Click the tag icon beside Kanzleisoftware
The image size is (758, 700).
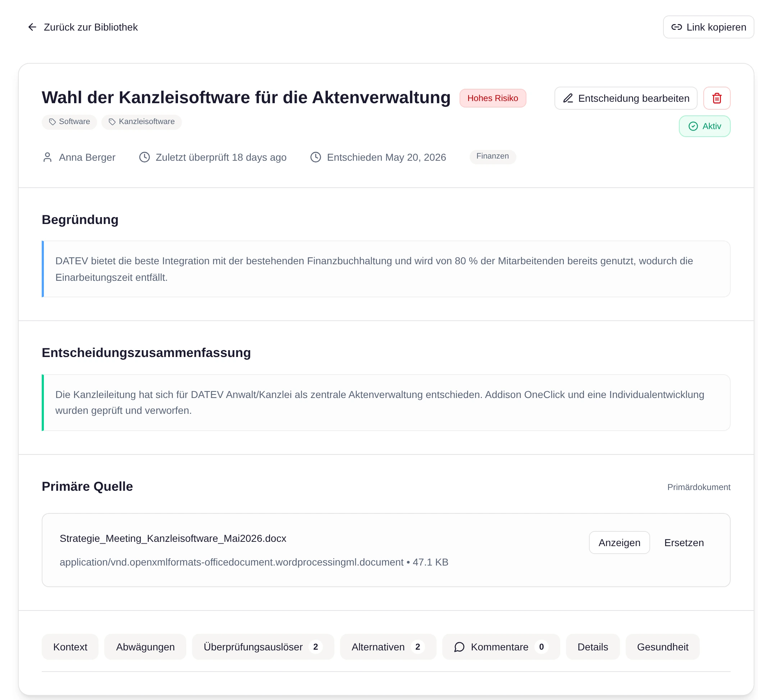[x=112, y=122]
